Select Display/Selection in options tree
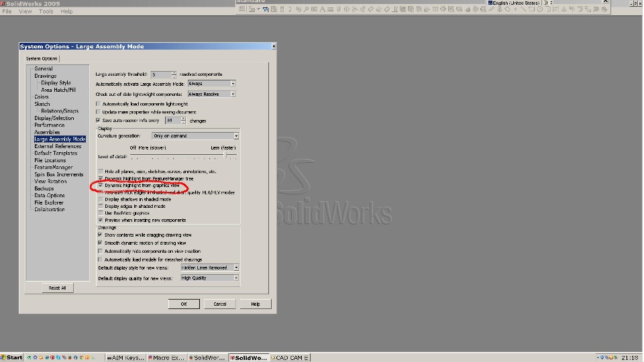644x362 pixels. click(54, 118)
